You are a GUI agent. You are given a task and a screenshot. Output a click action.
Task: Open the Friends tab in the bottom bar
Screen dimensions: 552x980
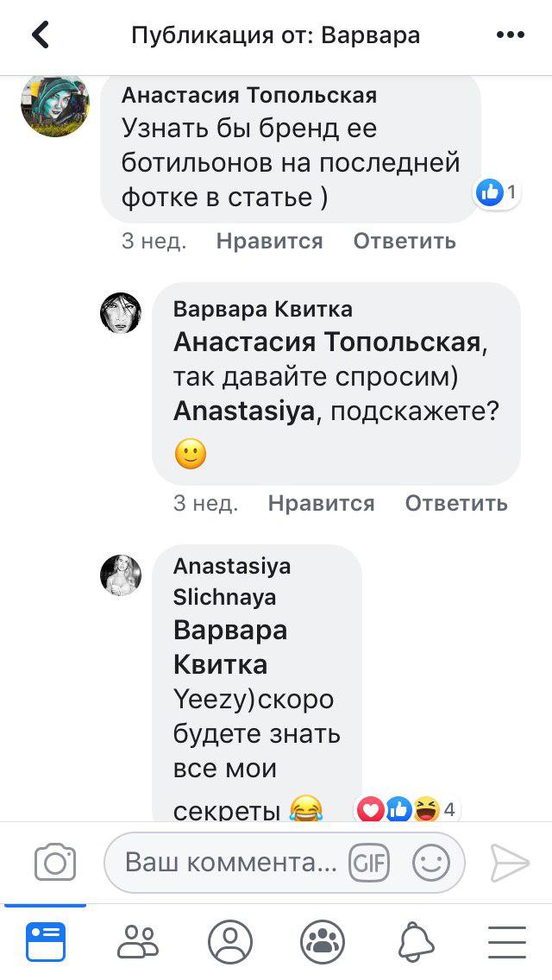coord(138,941)
